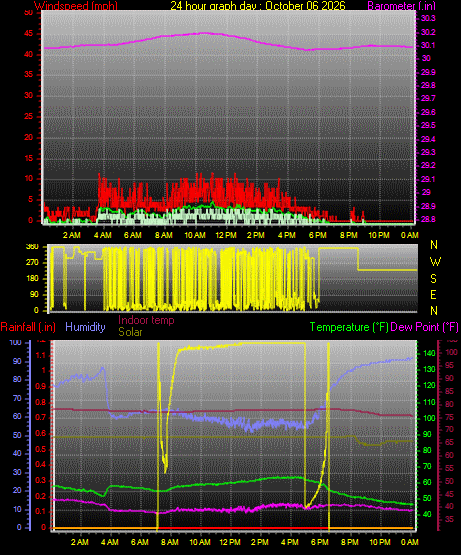Click the "N" compass label beside 360 degrees
461x555 pixels.
click(x=434, y=245)
